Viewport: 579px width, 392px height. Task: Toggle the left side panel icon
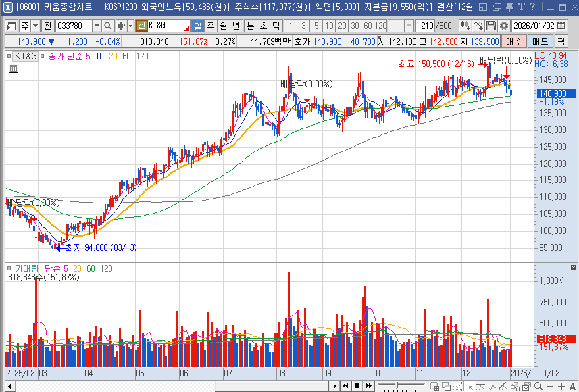(x=11, y=26)
